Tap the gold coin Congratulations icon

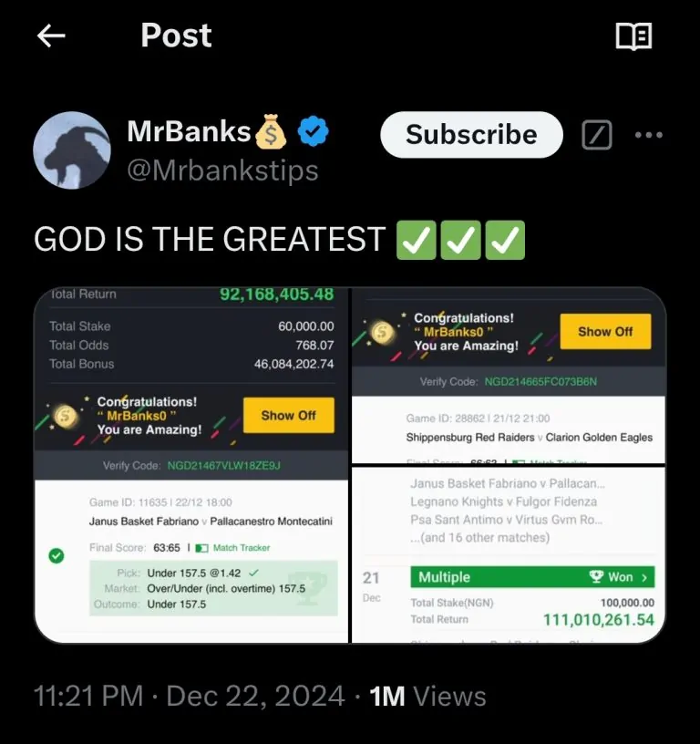(64, 416)
